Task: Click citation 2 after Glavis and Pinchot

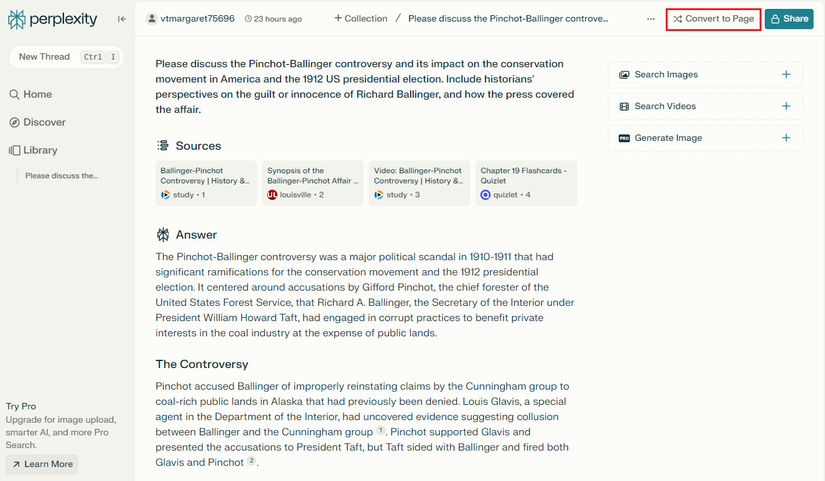Action: pyautogui.click(x=251, y=461)
